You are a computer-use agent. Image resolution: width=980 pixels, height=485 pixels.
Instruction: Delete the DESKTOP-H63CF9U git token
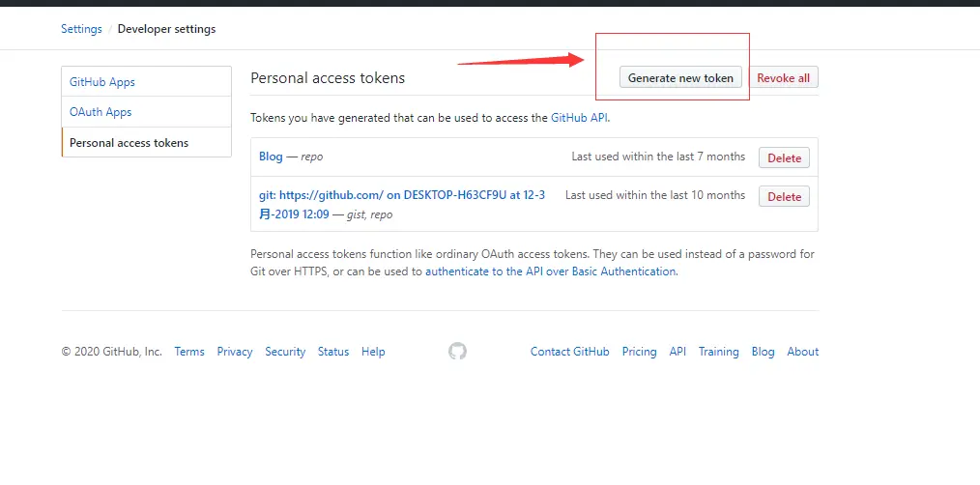click(785, 196)
